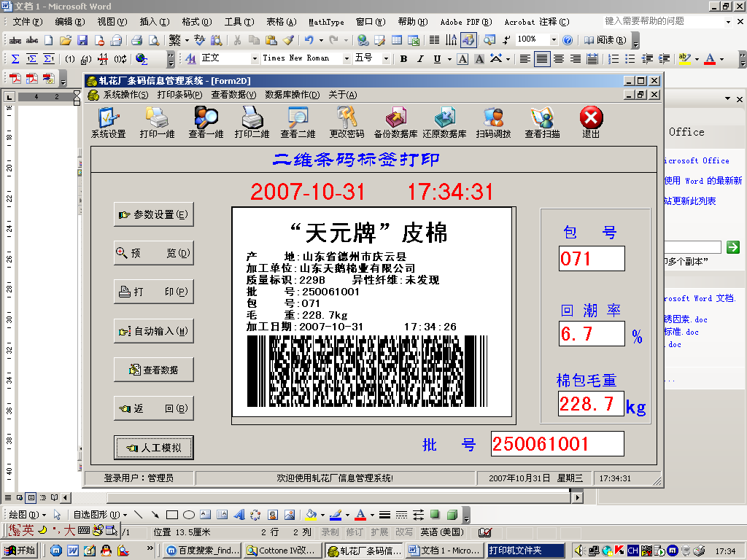Open the 数据库操作(D) menu
The height and width of the screenshot is (560, 747).
[292, 95]
